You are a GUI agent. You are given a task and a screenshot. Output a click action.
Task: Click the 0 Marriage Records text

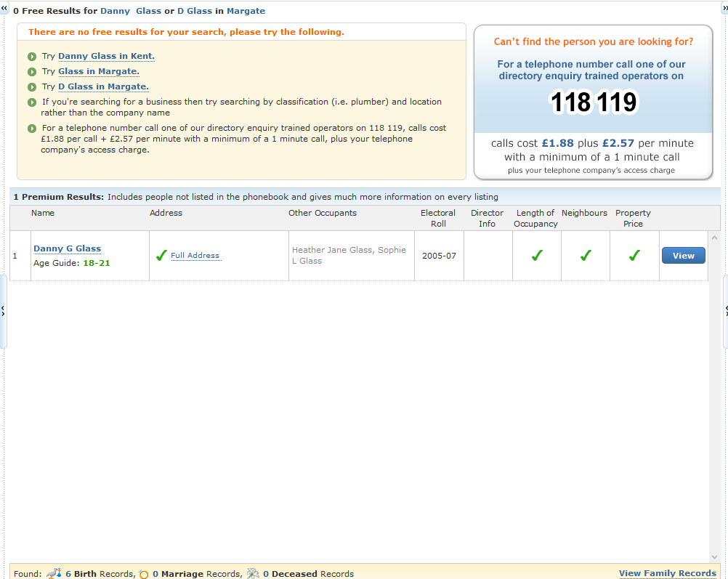(197, 574)
